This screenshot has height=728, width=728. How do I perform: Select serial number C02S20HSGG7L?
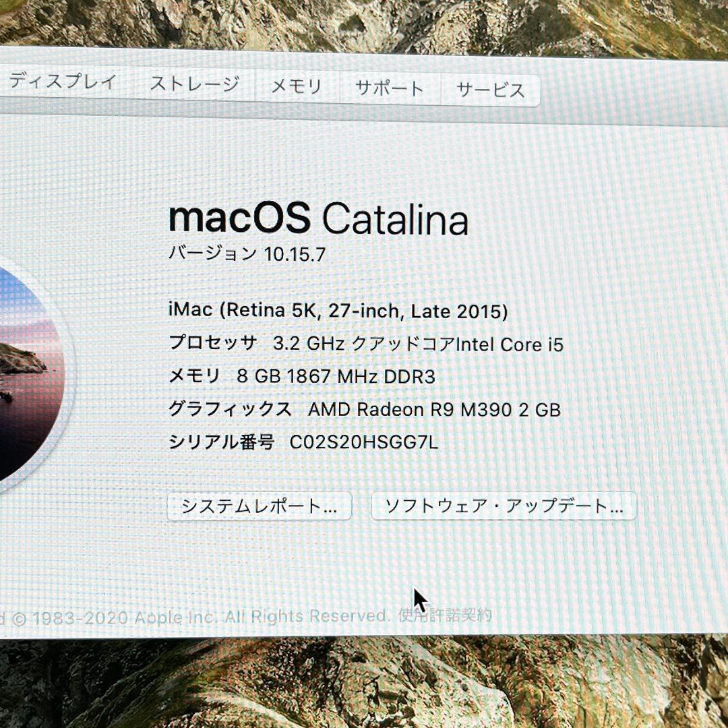[363, 442]
